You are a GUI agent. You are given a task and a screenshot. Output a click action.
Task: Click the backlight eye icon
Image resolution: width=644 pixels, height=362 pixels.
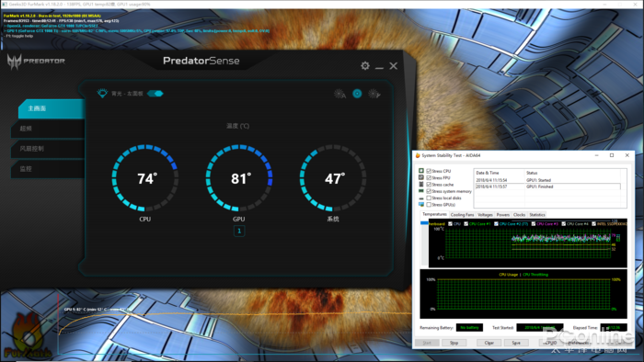tap(102, 94)
